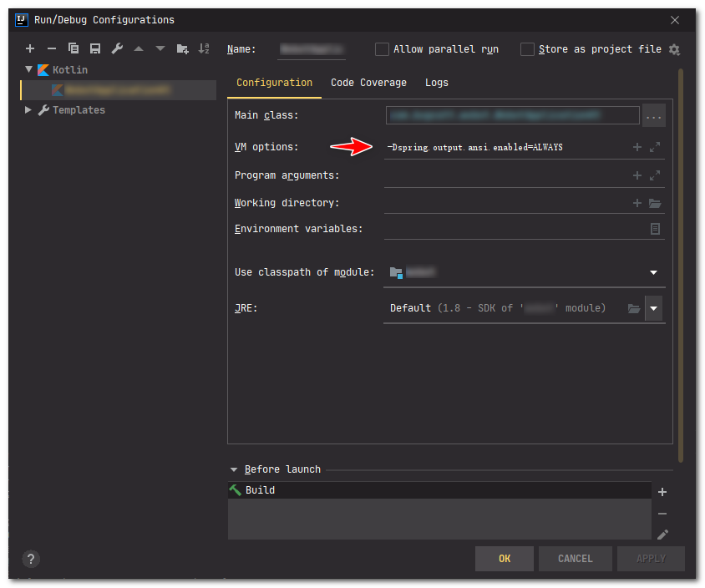Open Edit Templates wrench icon

[x=117, y=49]
